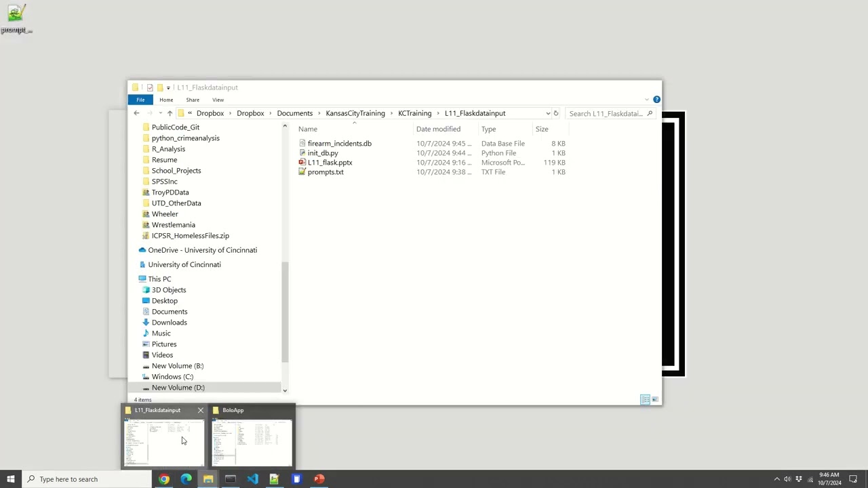Select Wrestlemania folder in navigation pane

[173, 224]
